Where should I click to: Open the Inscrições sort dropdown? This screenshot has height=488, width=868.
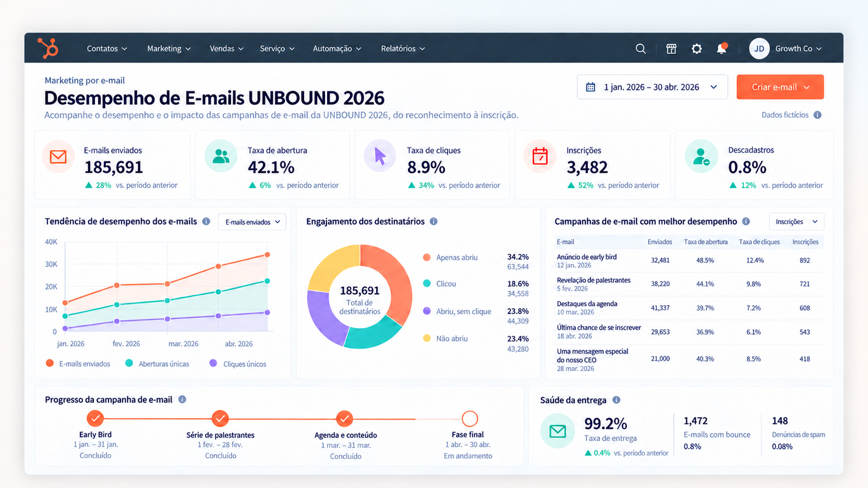[x=796, y=222]
